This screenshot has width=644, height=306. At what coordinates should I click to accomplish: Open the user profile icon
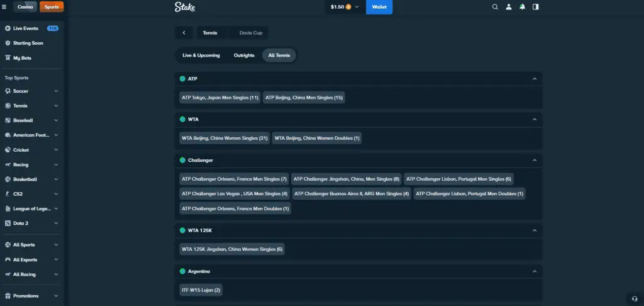click(509, 7)
